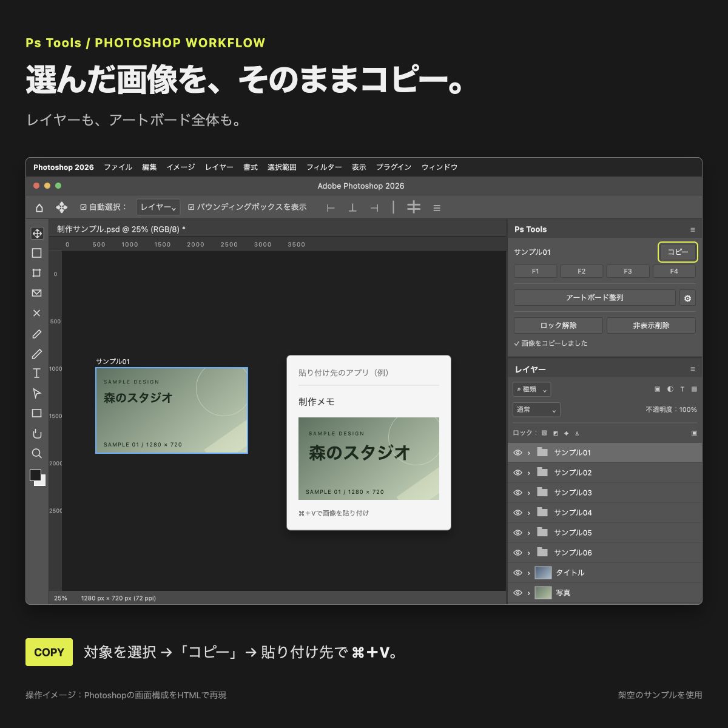Screen dimensions: 728x728
Task: Open the 編集 menu
Action: point(149,167)
